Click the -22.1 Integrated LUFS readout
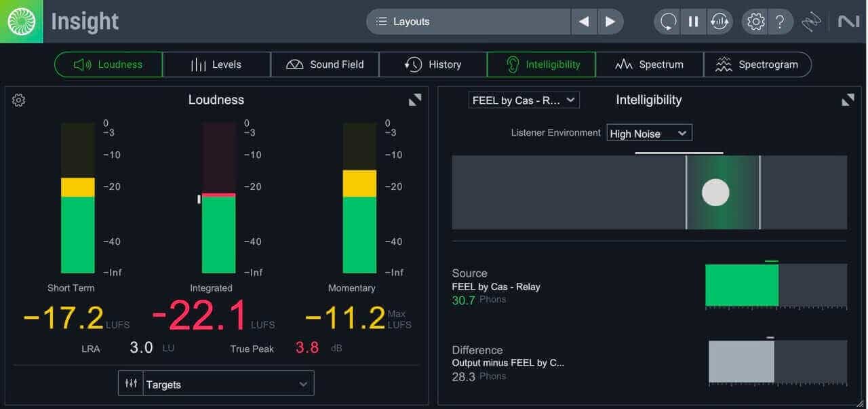 pyautogui.click(x=200, y=316)
